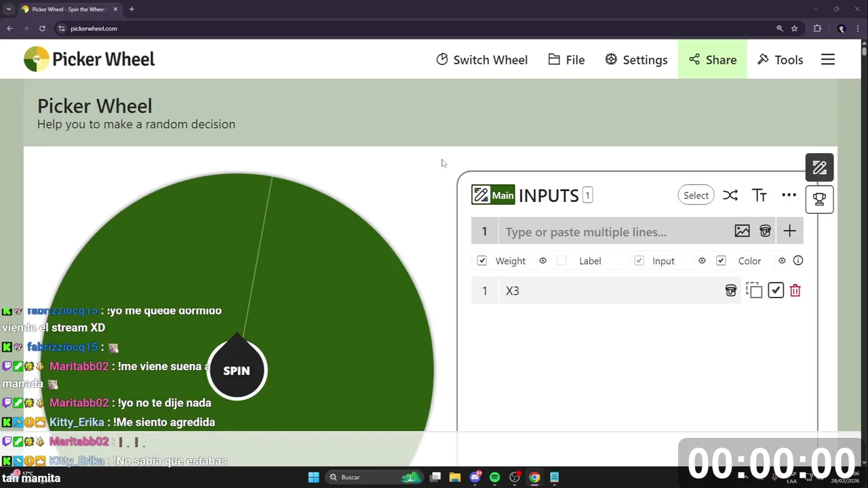Open the Tools menu

click(780, 60)
